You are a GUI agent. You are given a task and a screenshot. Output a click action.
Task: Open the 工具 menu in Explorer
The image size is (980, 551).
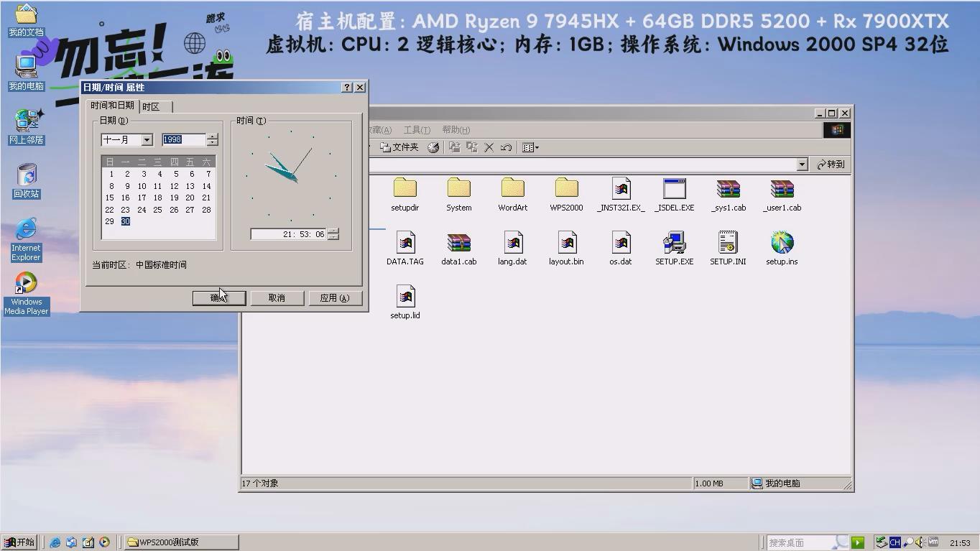[x=416, y=129]
